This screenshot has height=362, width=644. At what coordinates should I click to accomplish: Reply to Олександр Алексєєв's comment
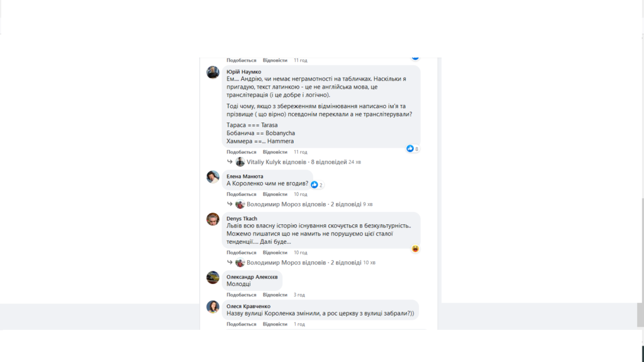click(275, 295)
